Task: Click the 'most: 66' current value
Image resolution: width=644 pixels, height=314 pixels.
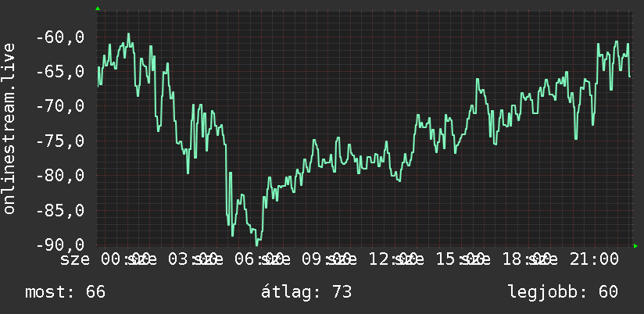Action: [66, 292]
